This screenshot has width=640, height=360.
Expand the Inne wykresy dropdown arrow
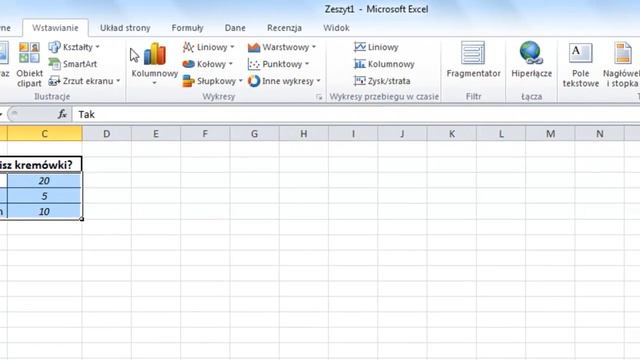click(318, 81)
